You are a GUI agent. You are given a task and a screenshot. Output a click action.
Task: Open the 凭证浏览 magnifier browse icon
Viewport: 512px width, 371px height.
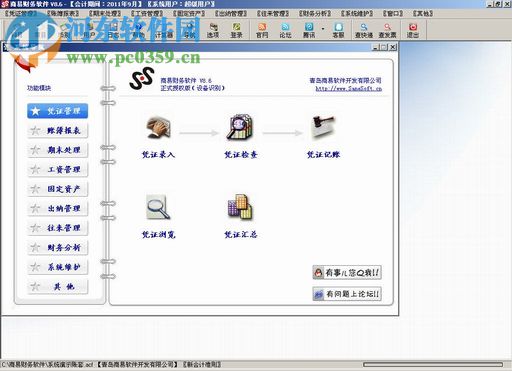pos(159,207)
